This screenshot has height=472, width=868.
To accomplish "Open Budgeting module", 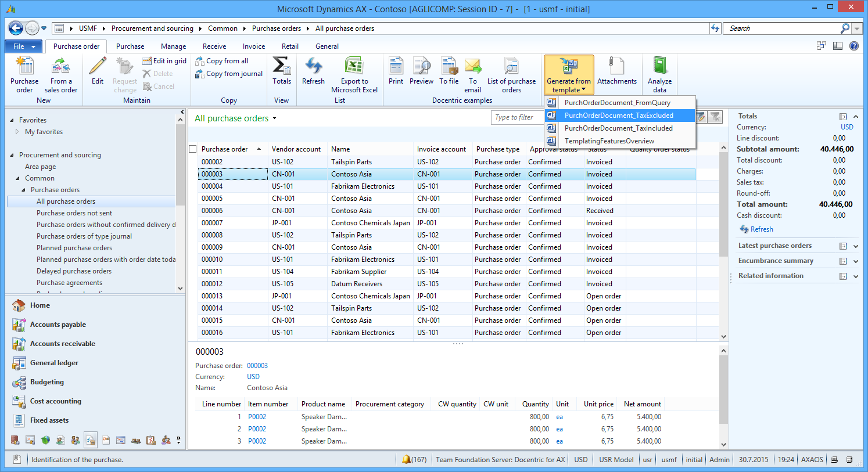I will [x=47, y=382].
